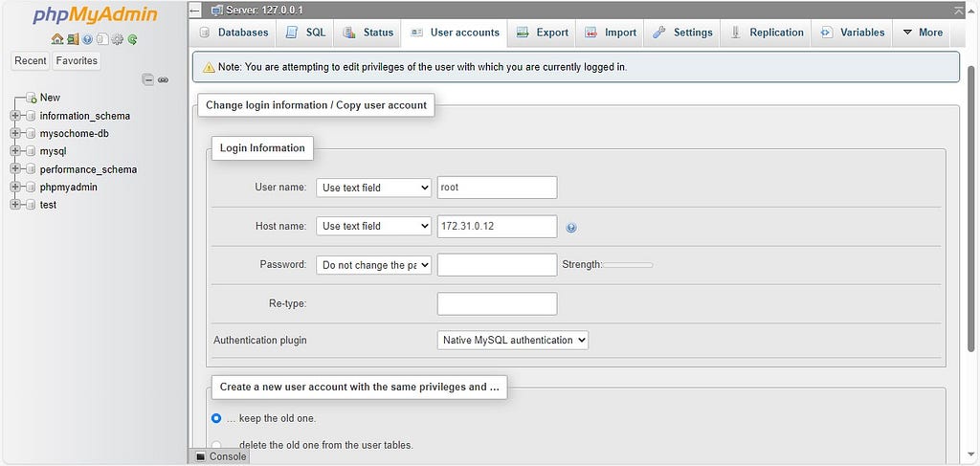The height and width of the screenshot is (466, 980).
Task: Click the warning triangle icon in the note
Action: tap(210, 68)
